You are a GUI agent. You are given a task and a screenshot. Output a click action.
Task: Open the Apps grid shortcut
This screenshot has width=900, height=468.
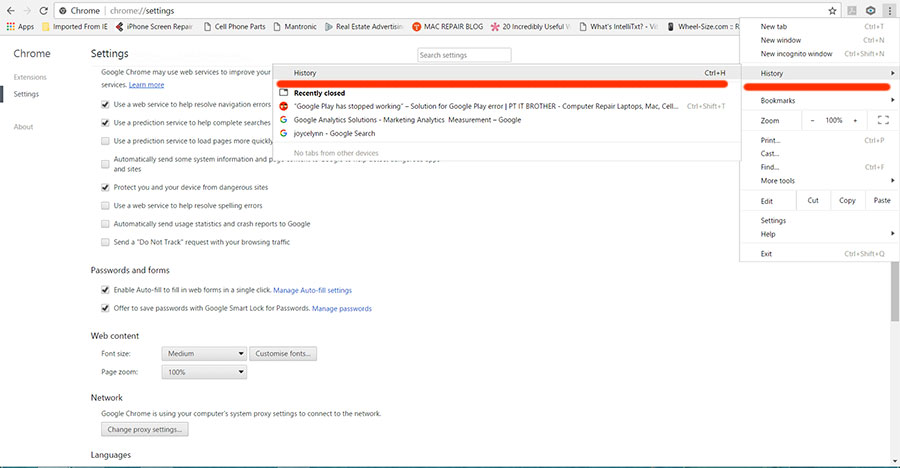20,26
